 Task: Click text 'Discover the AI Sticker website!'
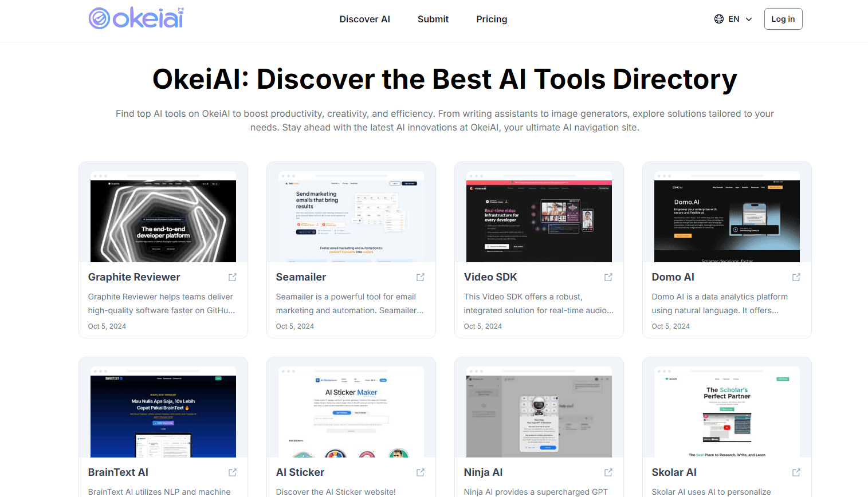pyautogui.click(x=336, y=492)
